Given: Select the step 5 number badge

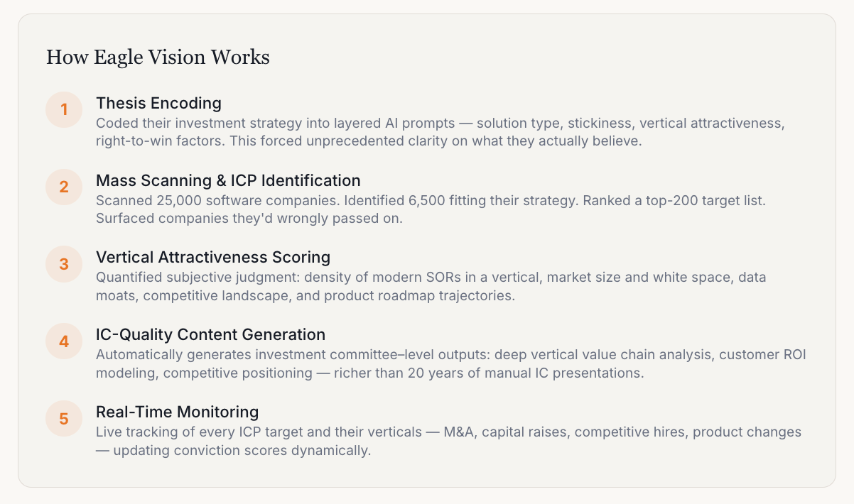Looking at the screenshot, I should coord(64,418).
